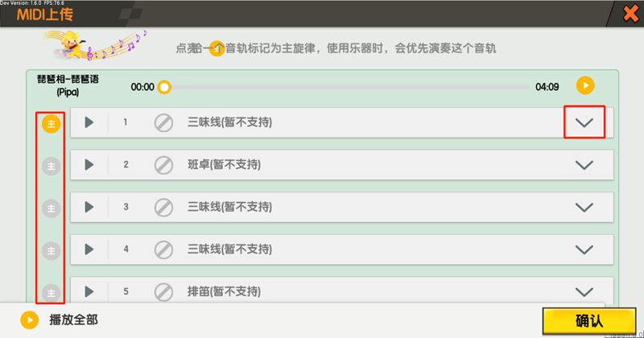Close the MIDI上传 dialog
Screen dimensions: 644x338
[x=631, y=14]
